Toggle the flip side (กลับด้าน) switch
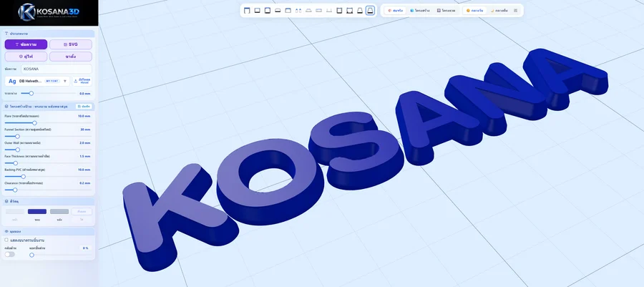644x287 pixels. (x=9, y=254)
